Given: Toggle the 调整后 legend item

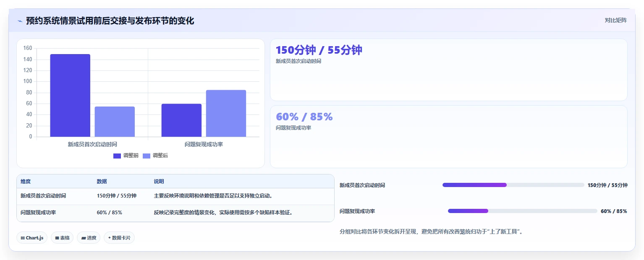Looking at the screenshot, I should 155,156.
